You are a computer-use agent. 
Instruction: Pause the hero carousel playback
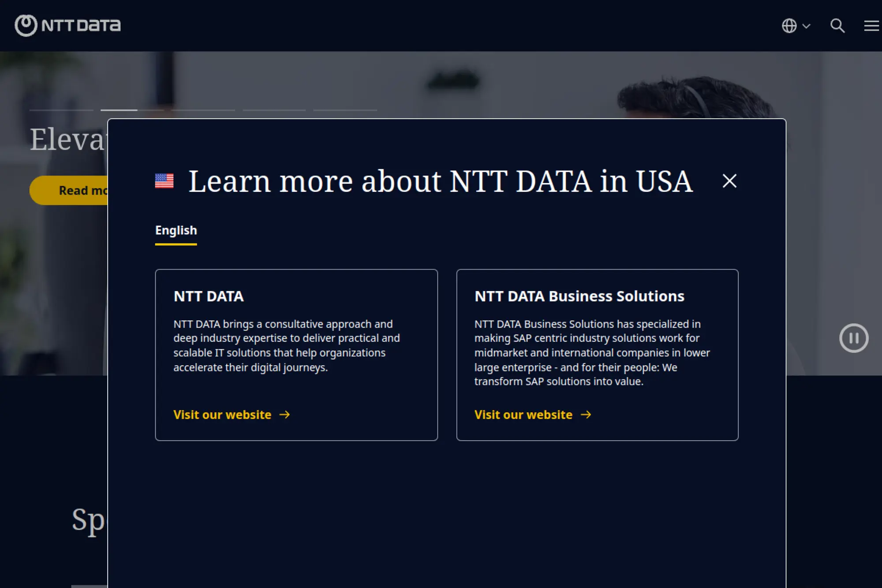[854, 338]
